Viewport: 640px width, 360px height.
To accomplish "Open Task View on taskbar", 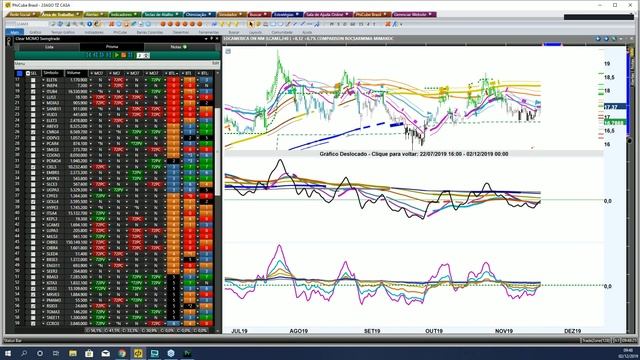I will (56, 353).
